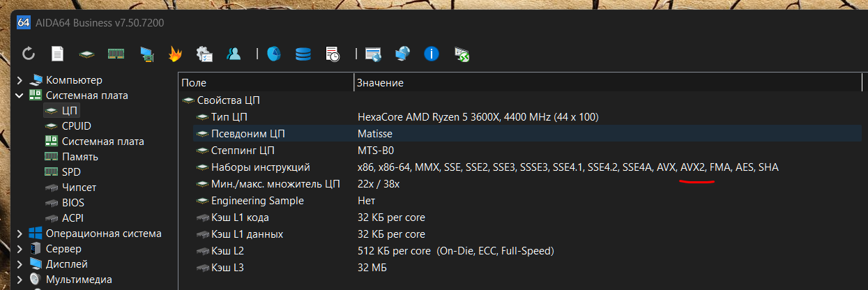Image resolution: width=868 pixels, height=290 pixels.
Task: Open the Report document icon
Action: (x=58, y=53)
